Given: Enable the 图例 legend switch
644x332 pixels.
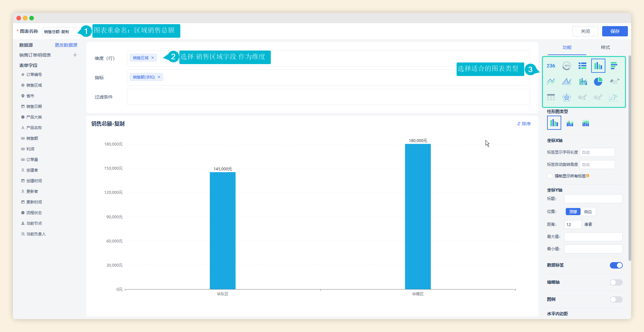Looking at the screenshot, I should point(616,299).
